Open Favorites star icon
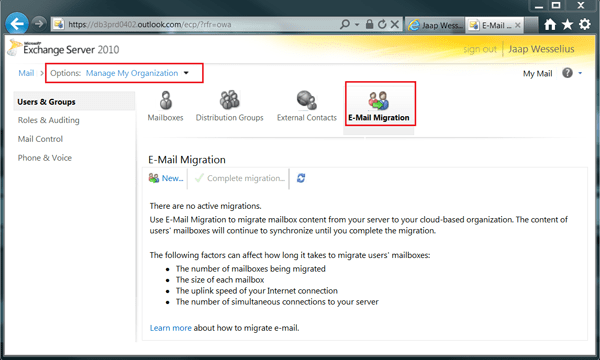The height and width of the screenshot is (360, 600). 567,24
